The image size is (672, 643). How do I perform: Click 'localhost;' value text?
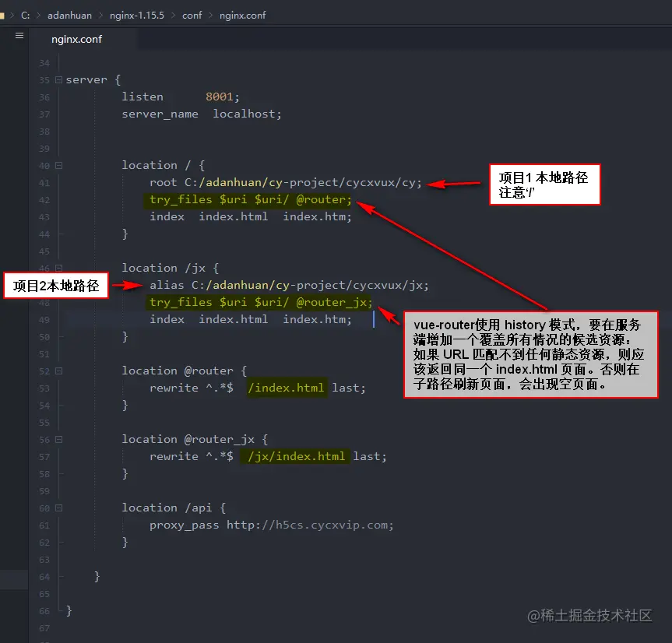point(248,114)
